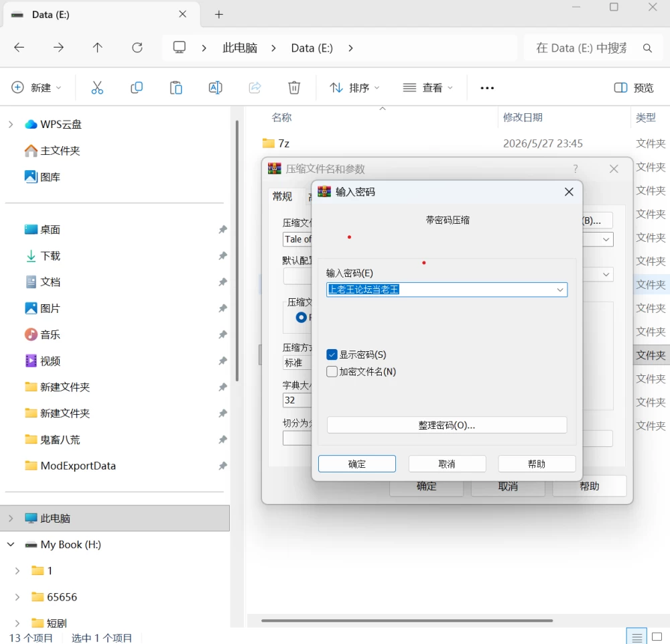The height and width of the screenshot is (644, 670).
Task: Select WPS云盘 in the sidebar
Action: [61, 125]
